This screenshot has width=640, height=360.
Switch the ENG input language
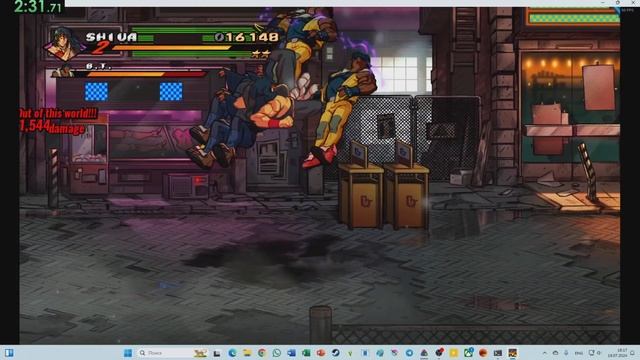tap(579, 353)
